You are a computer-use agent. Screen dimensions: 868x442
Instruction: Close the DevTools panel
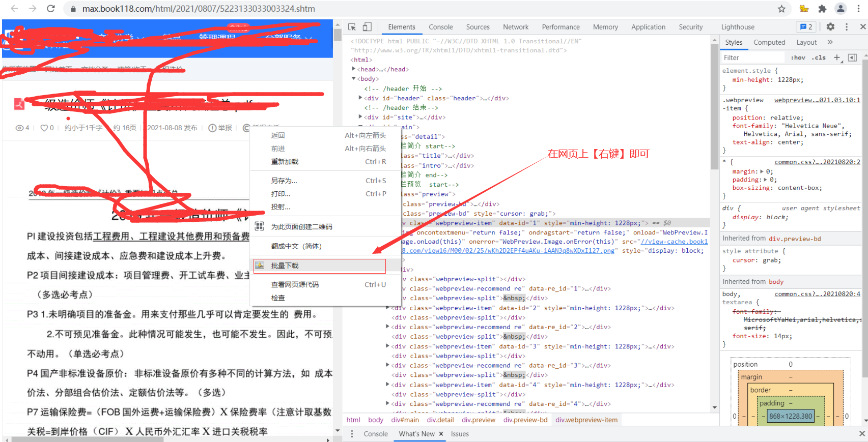pos(863,27)
